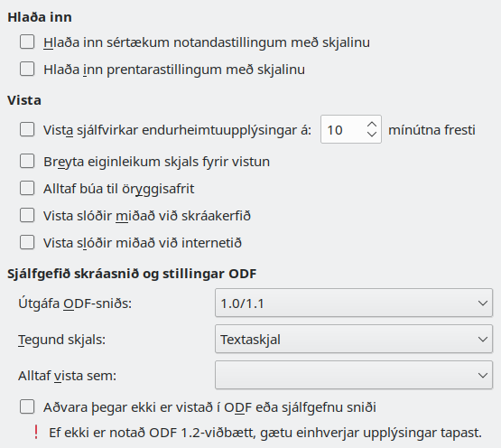Increase autosave minutes with up arrow
Viewport: 501px width, 448px height.
372,125
